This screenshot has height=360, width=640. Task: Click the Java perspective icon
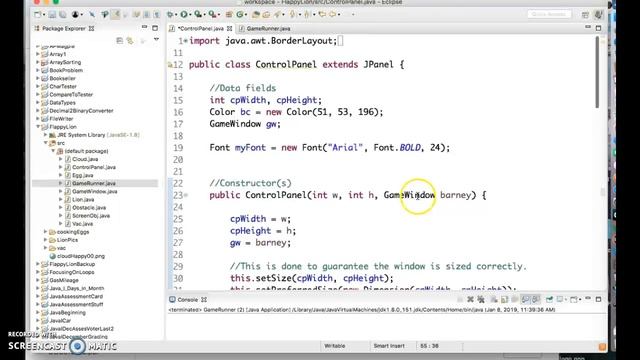tap(598, 15)
